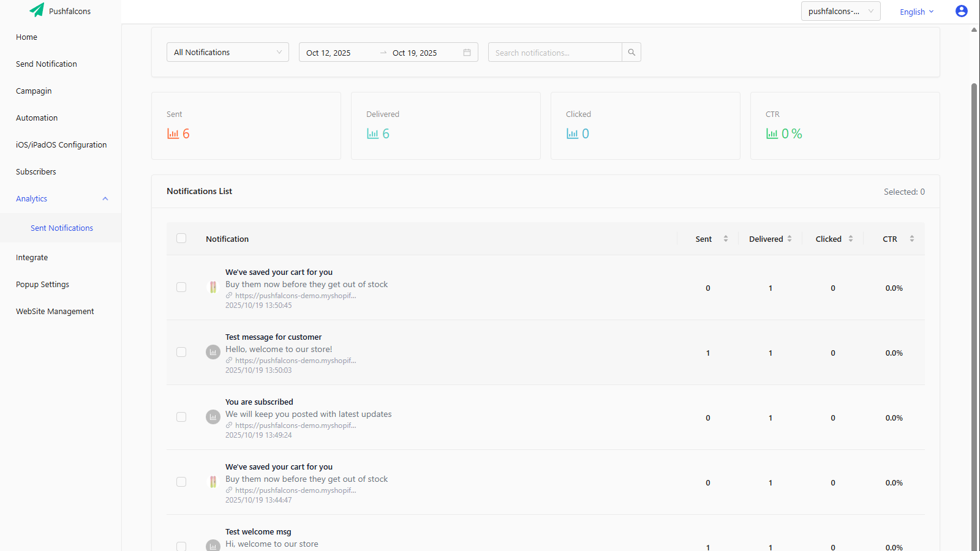Click the thumbnail beside Test message for customer

(213, 352)
